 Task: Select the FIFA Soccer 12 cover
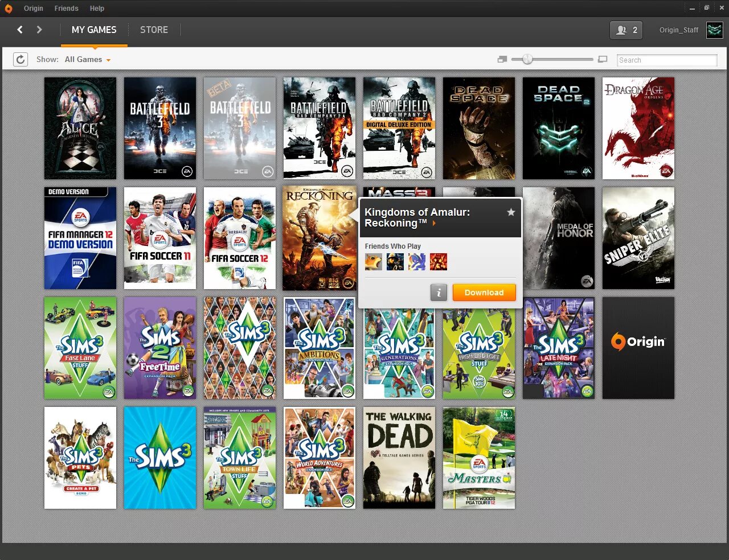coord(240,238)
